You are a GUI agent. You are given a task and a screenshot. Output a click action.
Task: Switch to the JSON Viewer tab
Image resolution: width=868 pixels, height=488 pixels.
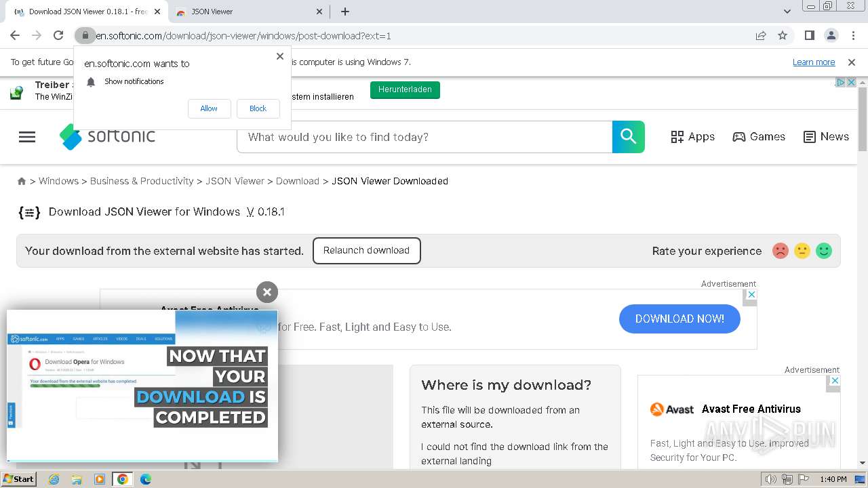pos(249,12)
